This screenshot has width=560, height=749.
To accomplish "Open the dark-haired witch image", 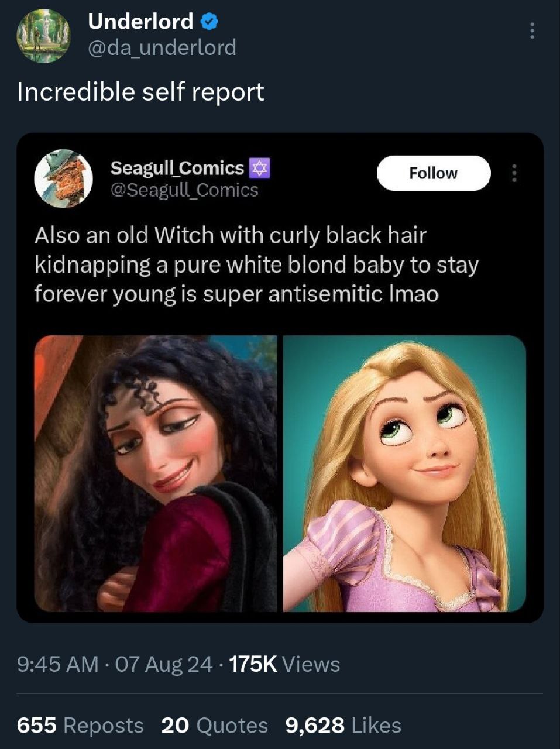I will point(156,473).
